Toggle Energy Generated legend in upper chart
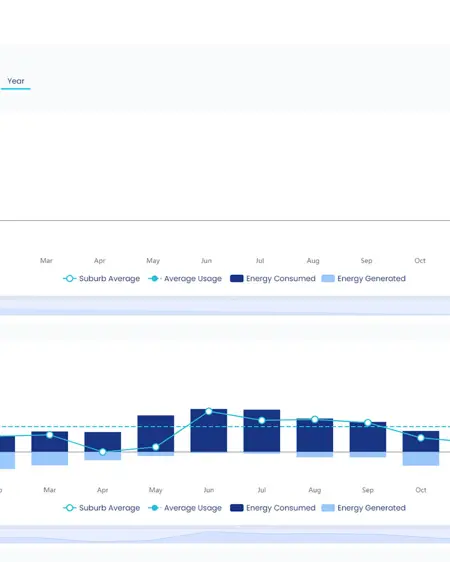 tap(363, 278)
